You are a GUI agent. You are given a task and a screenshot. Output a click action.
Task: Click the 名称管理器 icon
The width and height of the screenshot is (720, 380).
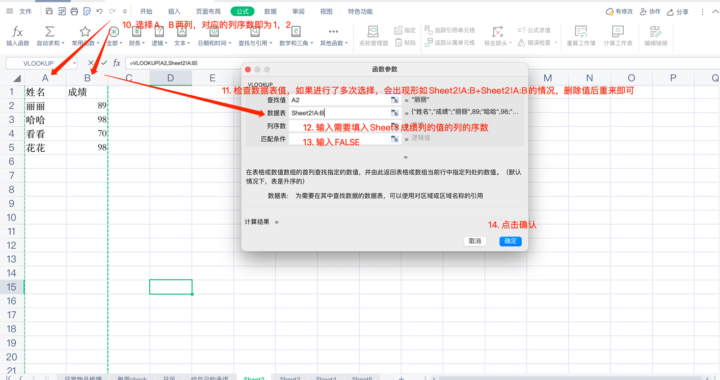coord(373,32)
